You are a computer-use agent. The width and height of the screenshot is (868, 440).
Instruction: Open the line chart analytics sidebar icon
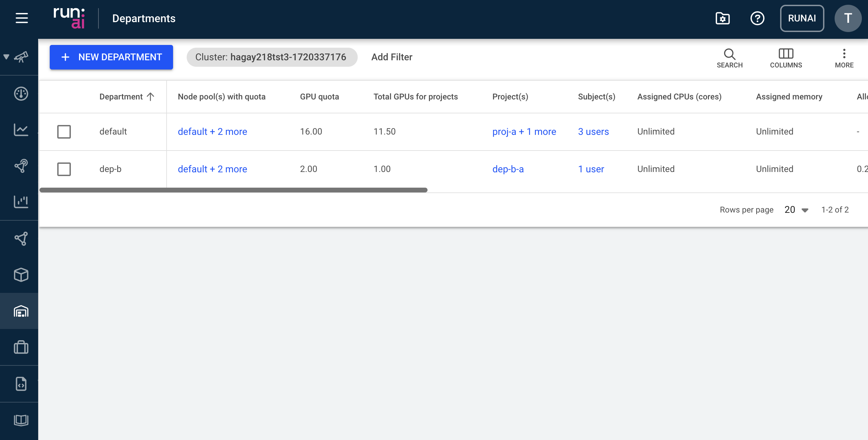(x=21, y=130)
